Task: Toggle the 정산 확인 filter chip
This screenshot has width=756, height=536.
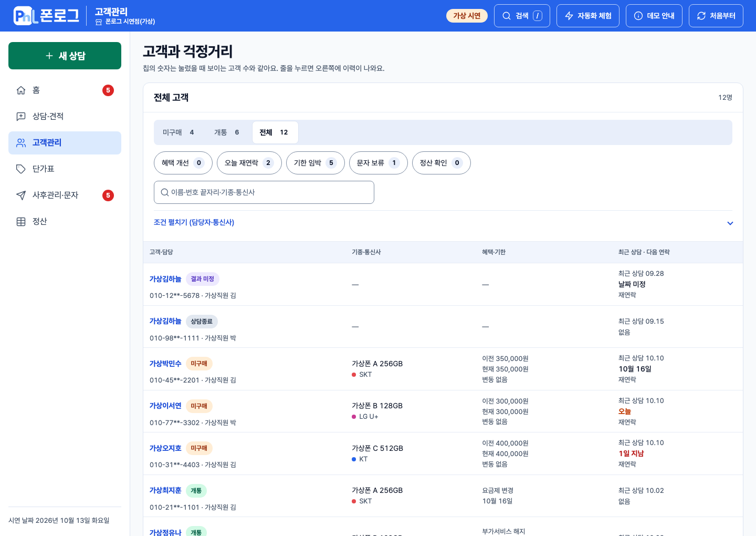Action: pyautogui.click(x=442, y=163)
